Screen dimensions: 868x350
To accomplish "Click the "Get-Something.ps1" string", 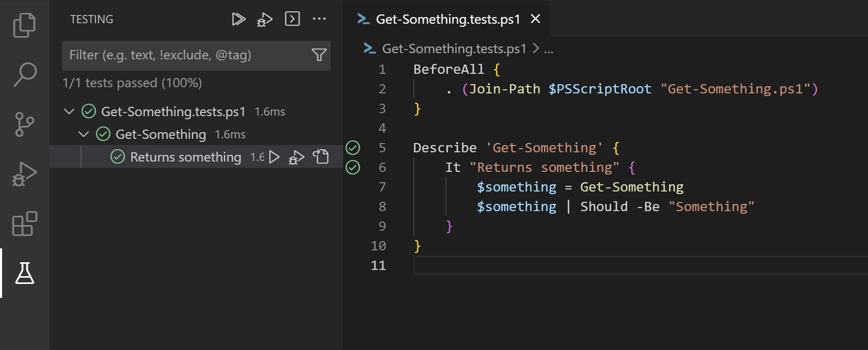I will point(736,89).
